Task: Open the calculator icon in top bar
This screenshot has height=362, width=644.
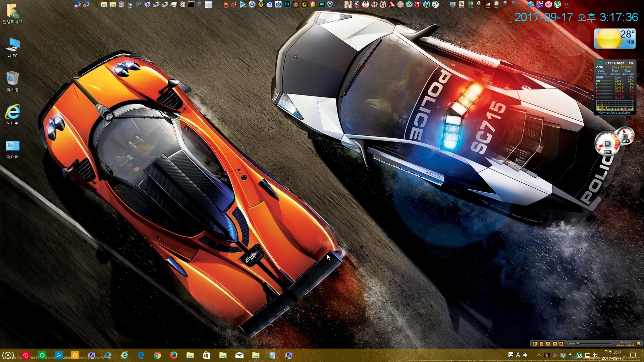Action: pos(209,4)
